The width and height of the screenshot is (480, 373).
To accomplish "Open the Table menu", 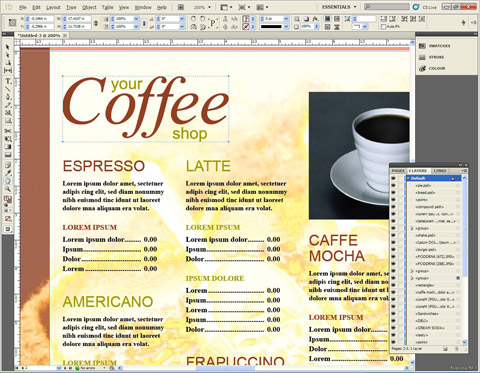I will [x=107, y=7].
